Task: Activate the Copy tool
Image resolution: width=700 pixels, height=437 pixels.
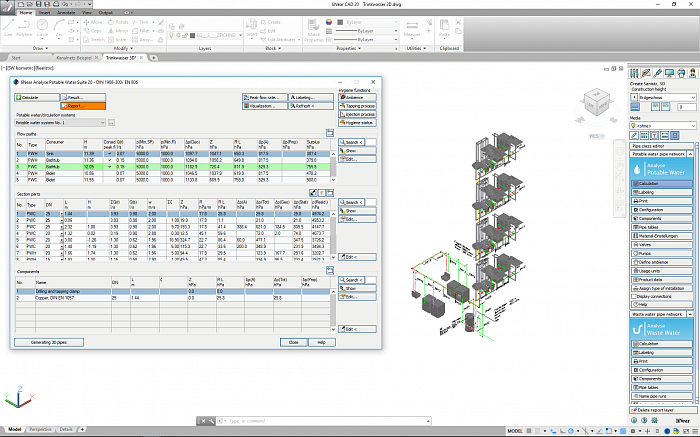Action: [x=92, y=31]
